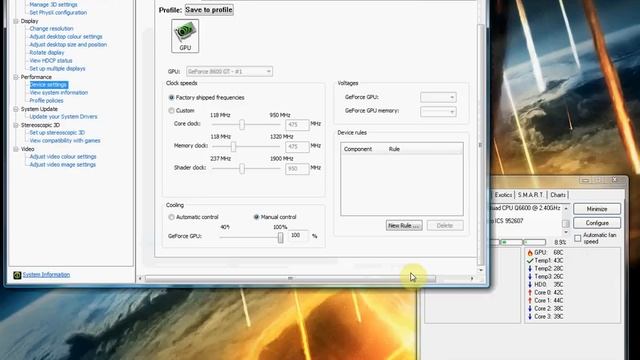This screenshot has width=640, height=360.
Task: Click the up-arrow icon beside Core 1
Action: [x=530, y=300]
